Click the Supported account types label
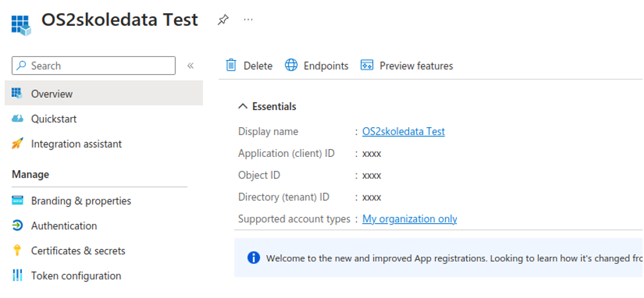644x298 pixels. click(x=294, y=219)
